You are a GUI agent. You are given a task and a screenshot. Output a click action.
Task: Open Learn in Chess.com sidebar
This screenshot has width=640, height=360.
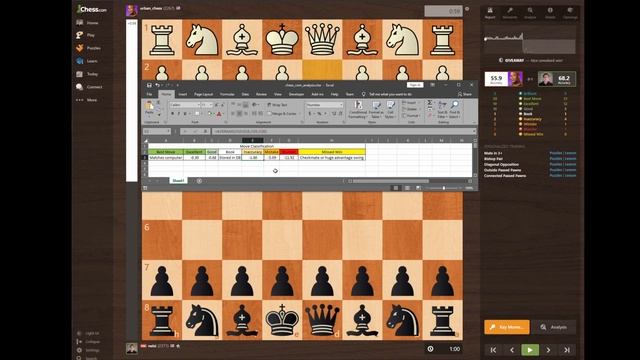[87, 61]
